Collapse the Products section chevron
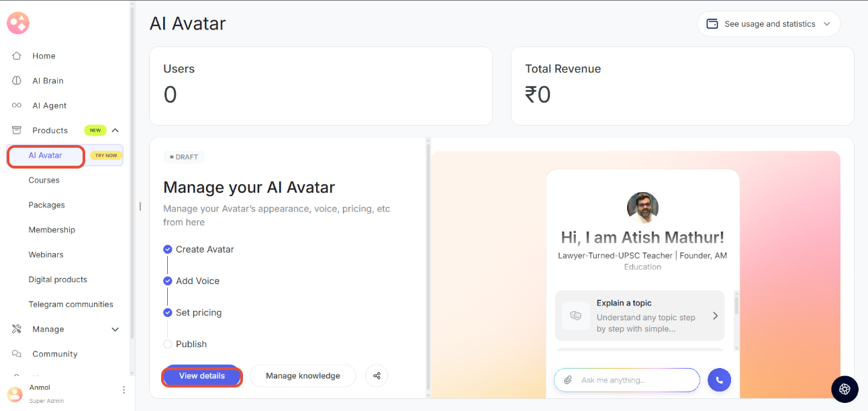Screen dimensions: 868x411 pyautogui.click(x=115, y=130)
